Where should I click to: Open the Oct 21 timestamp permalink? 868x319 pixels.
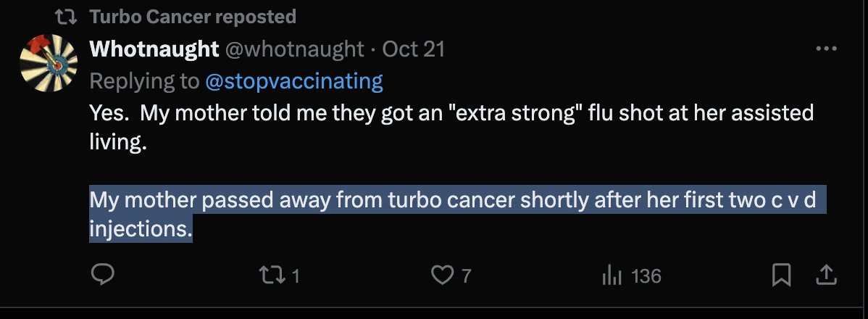(413, 49)
